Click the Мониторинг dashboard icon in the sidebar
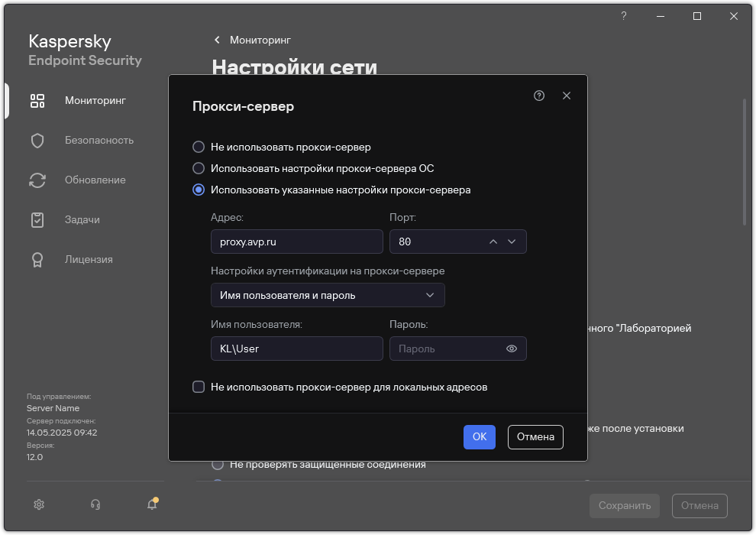The height and width of the screenshot is (535, 756). [37, 101]
